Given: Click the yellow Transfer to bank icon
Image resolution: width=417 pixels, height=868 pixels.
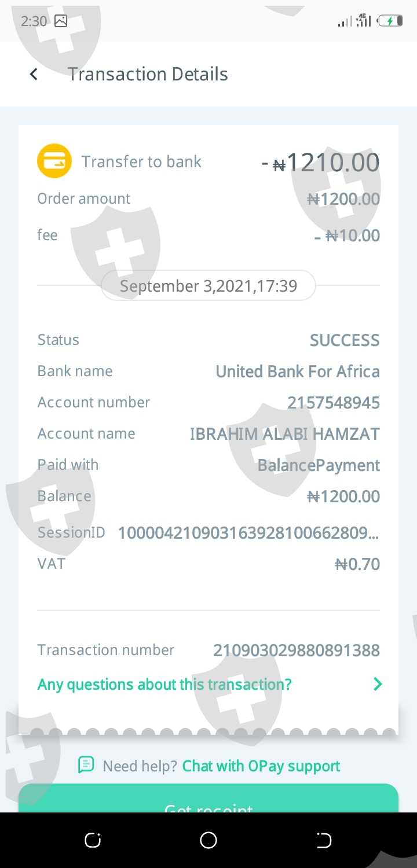Looking at the screenshot, I should 54,161.
